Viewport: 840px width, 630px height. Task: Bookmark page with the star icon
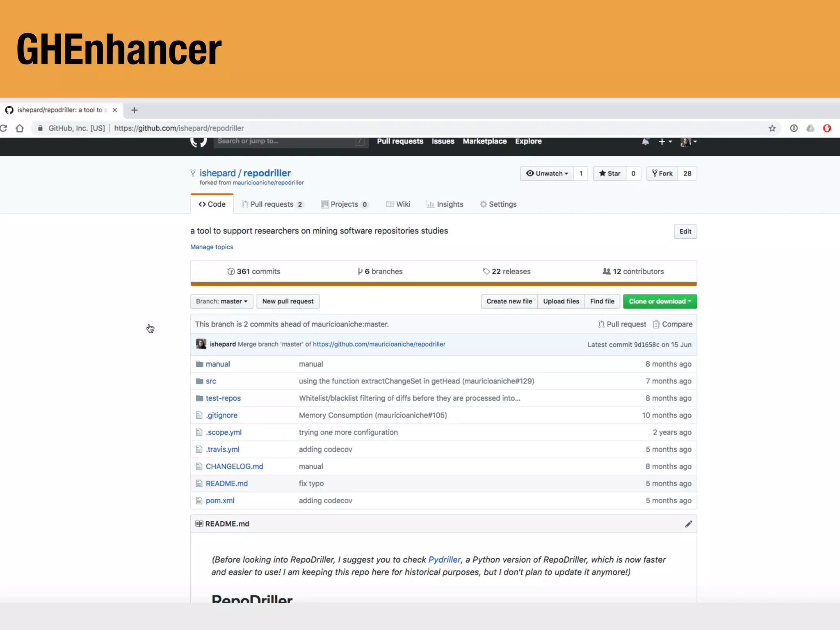click(772, 128)
